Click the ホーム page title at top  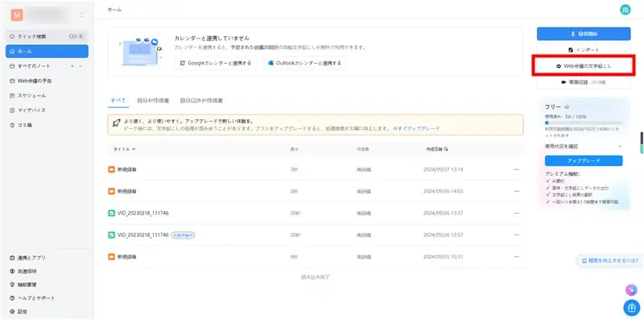[114, 9]
